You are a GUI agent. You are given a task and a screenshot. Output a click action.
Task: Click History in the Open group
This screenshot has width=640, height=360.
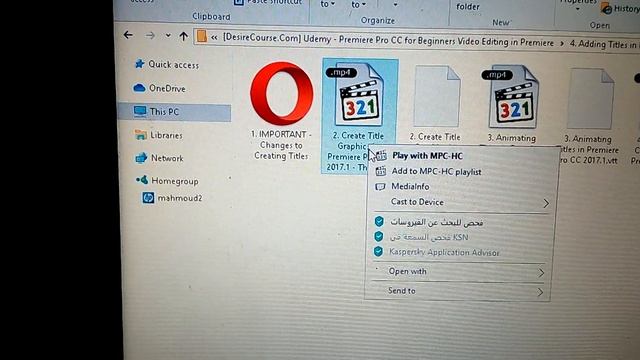621,9
